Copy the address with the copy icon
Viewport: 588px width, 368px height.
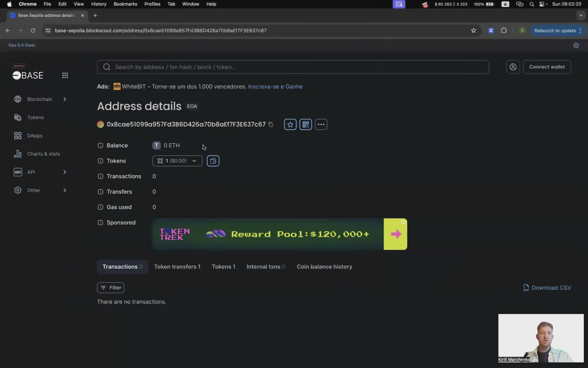[x=271, y=124]
